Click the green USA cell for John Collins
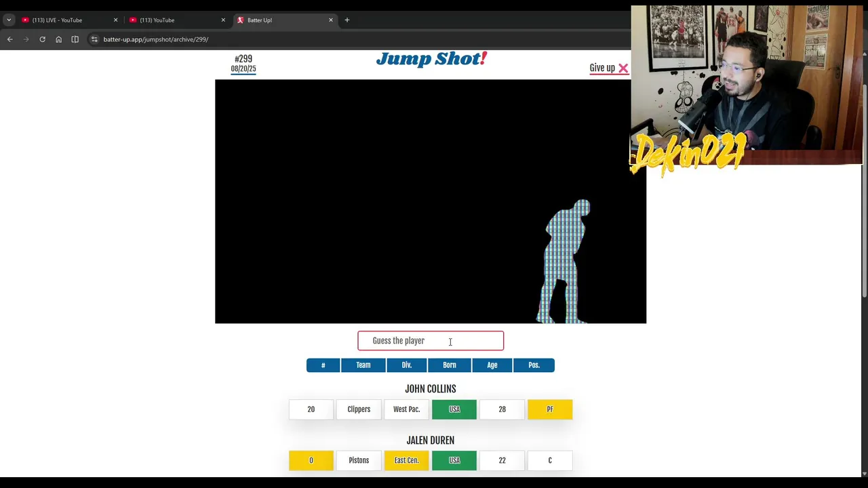This screenshot has height=488, width=868. tap(454, 409)
